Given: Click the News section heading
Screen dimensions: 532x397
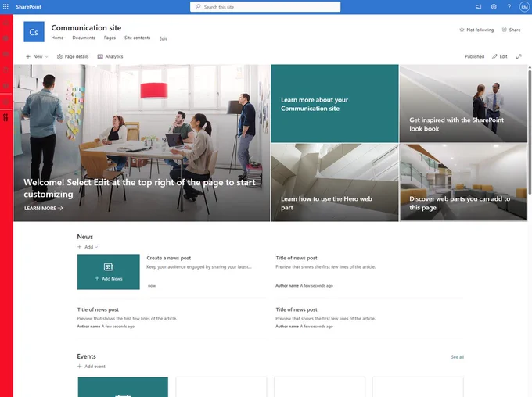Looking at the screenshot, I should click(84, 237).
